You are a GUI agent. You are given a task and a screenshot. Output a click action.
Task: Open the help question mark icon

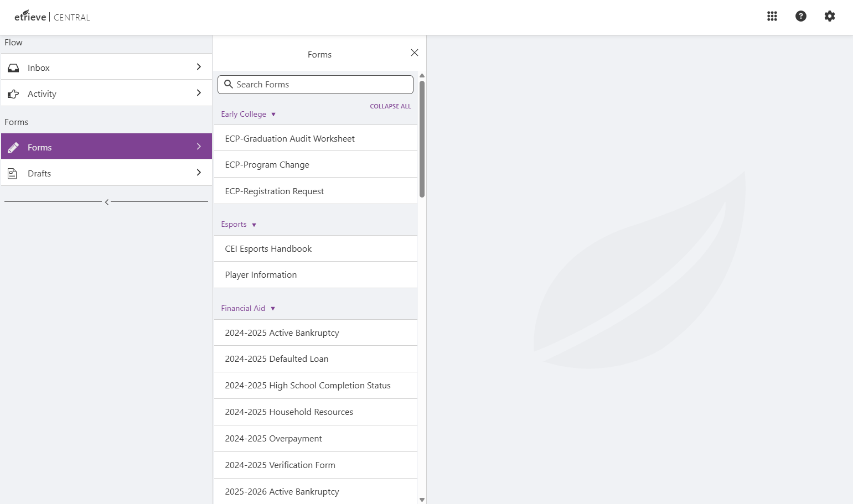pyautogui.click(x=801, y=16)
